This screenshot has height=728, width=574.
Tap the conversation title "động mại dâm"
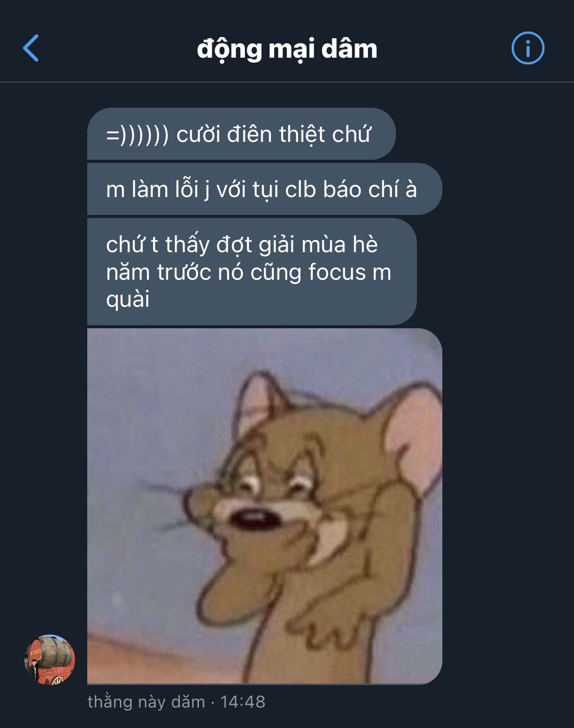pyautogui.click(x=287, y=49)
